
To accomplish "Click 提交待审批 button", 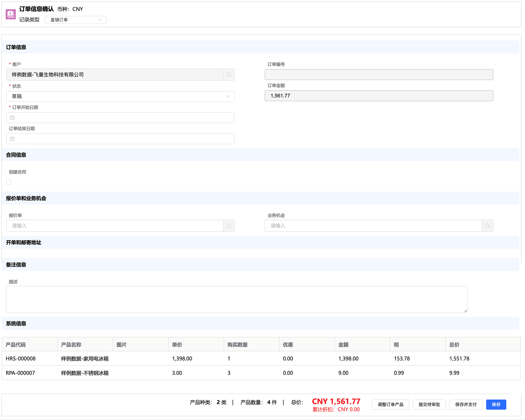I will [x=429, y=405].
